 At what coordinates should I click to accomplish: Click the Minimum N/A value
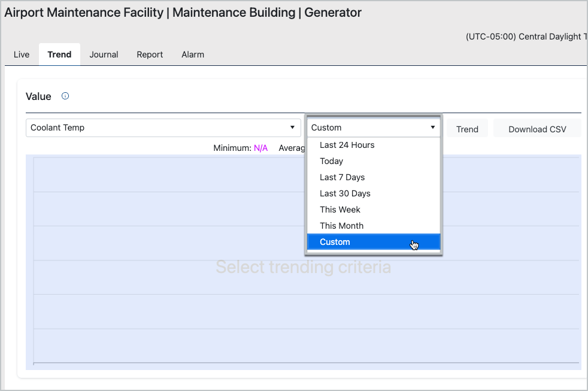click(260, 148)
